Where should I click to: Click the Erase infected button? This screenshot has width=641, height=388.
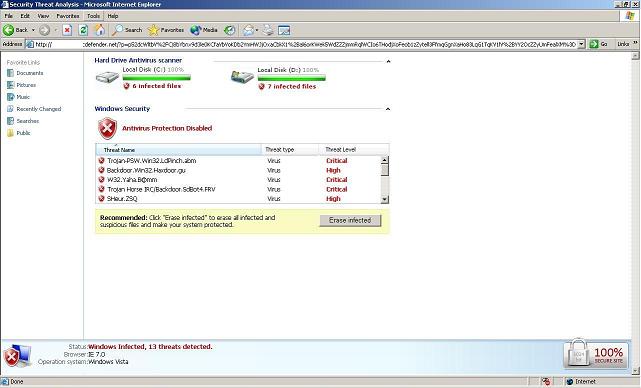[350, 220]
